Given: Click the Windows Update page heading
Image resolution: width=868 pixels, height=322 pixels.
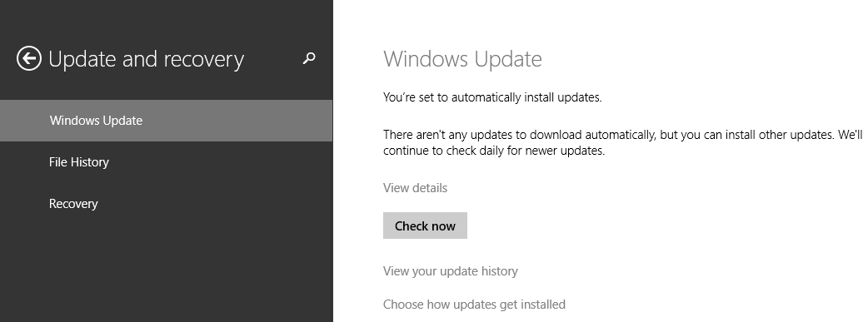Looking at the screenshot, I should (463, 58).
